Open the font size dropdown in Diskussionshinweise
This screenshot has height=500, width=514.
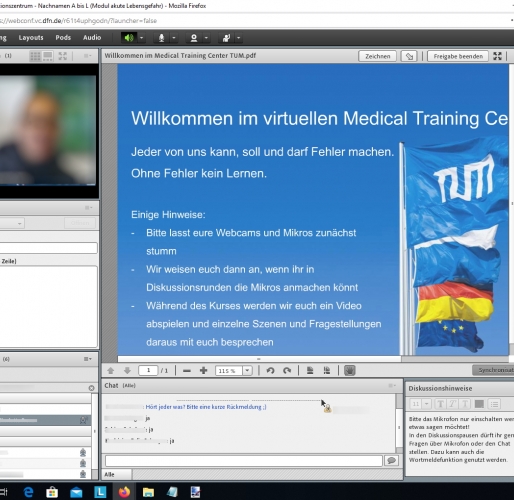click(x=426, y=404)
